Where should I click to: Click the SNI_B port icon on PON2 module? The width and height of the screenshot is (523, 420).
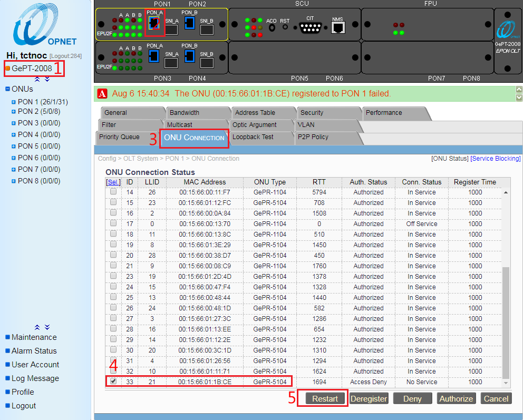pyautogui.click(x=207, y=30)
